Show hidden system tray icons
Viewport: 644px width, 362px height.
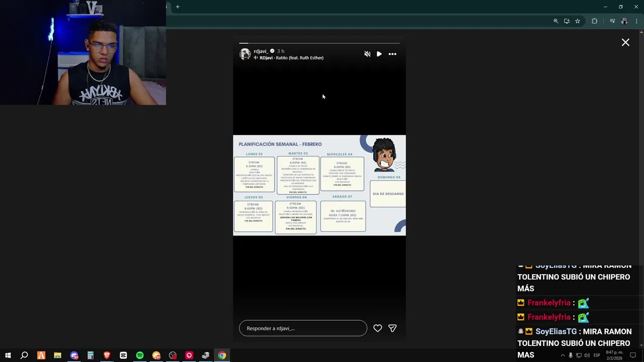[x=562, y=355]
